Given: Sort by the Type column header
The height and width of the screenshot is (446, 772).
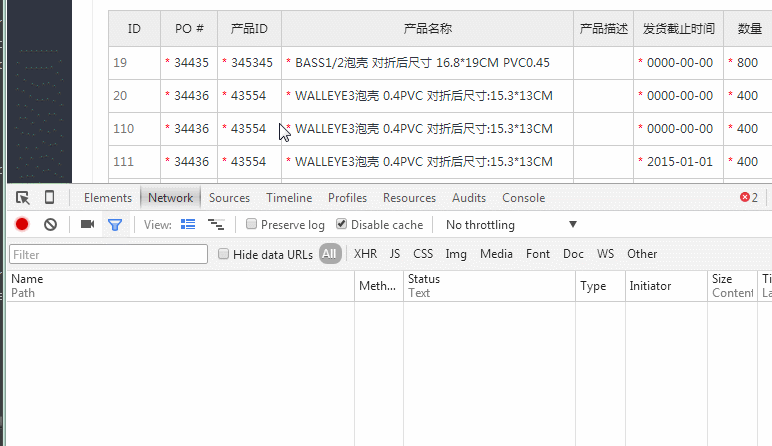Looking at the screenshot, I should pos(601,286).
